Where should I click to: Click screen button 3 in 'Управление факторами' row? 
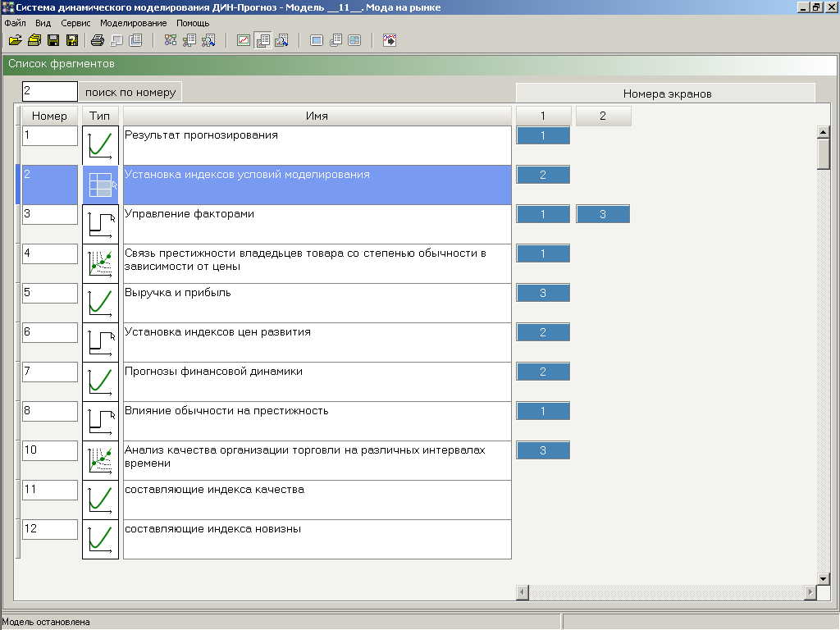point(602,214)
